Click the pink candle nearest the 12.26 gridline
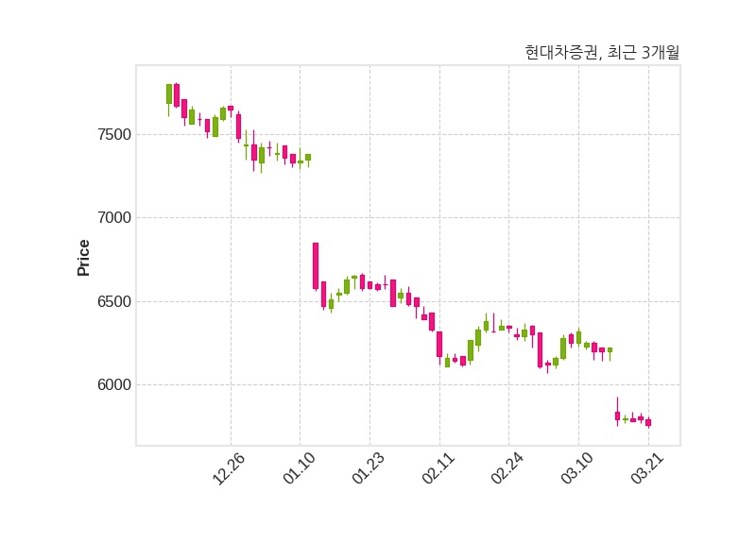Image resolution: width=756 pixels, height=543 pixels. coord(231,109)
